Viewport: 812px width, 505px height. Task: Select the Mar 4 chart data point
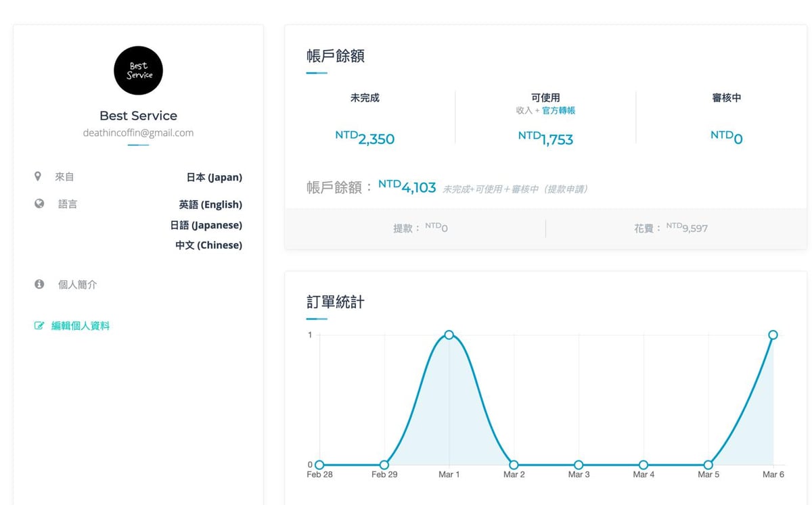coord(644,465)
